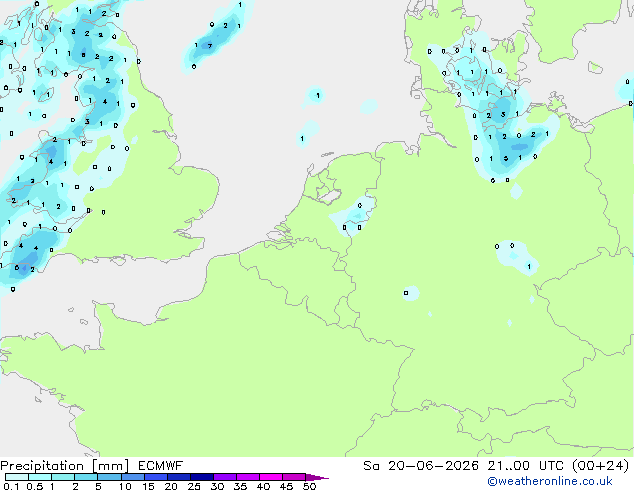Click the legend label '0.1'

[11, 486]
